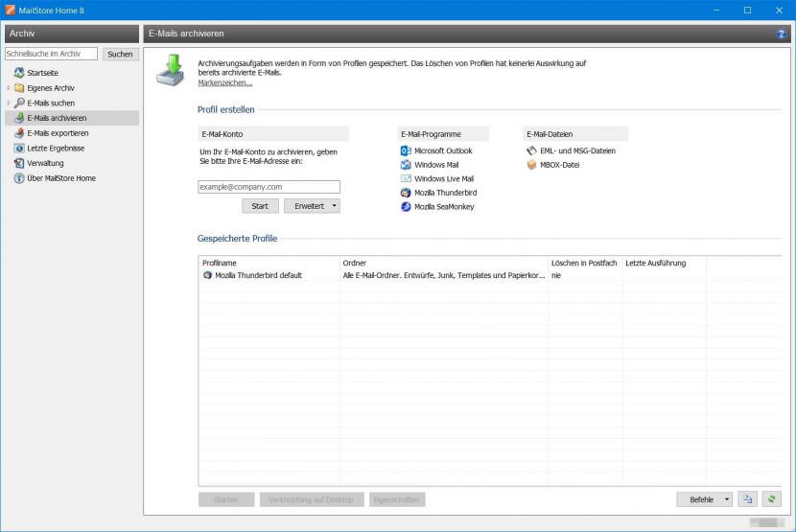796x532 pixels.
Task: Open Über MailStore Home page
Action: tap(61, 178)
